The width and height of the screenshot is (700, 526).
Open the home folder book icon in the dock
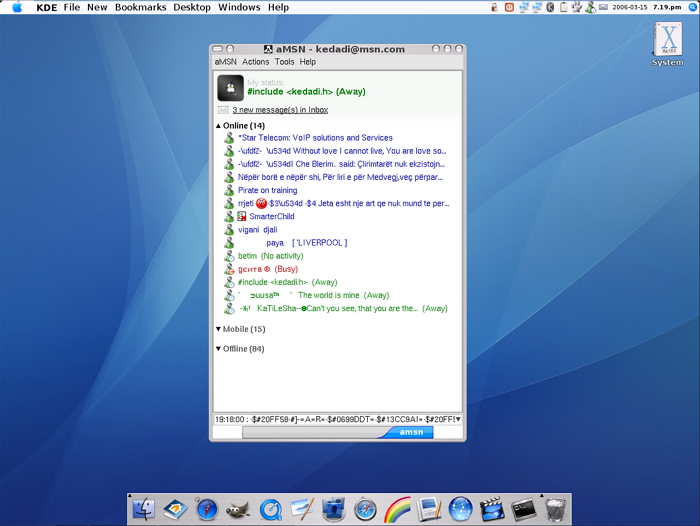175,509
